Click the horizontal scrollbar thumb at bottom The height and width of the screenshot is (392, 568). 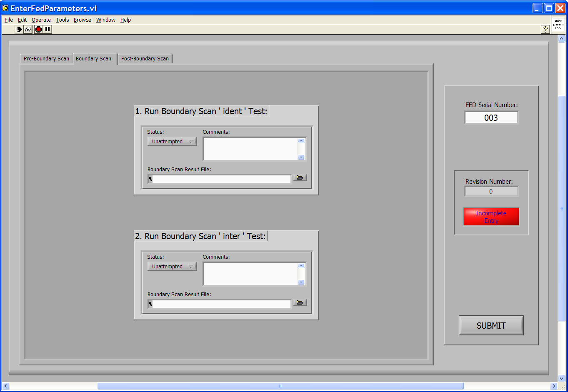pyautogui.click(x=280, y=386)
